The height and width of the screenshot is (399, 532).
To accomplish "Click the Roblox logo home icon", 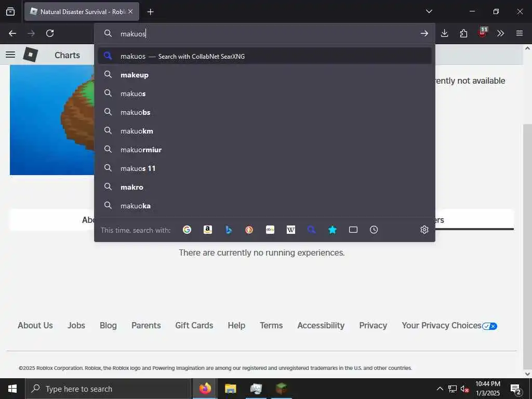I will [x=31, y=55].
